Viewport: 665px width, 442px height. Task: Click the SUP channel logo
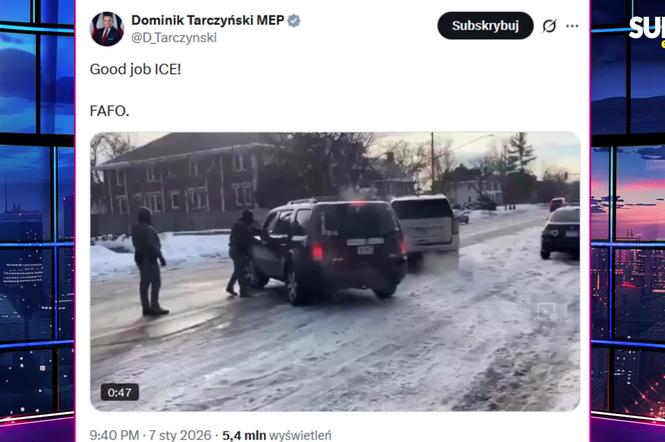click(x=646, y=29)
